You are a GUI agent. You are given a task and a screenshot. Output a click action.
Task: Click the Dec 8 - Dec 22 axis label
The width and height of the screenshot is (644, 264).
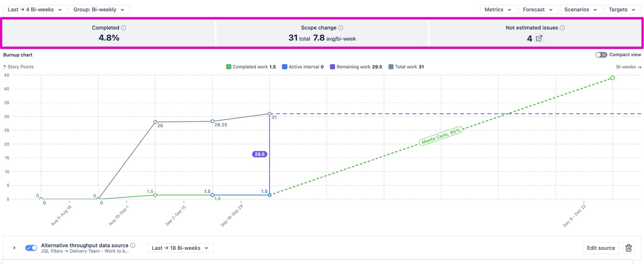(x=574, y=216)
